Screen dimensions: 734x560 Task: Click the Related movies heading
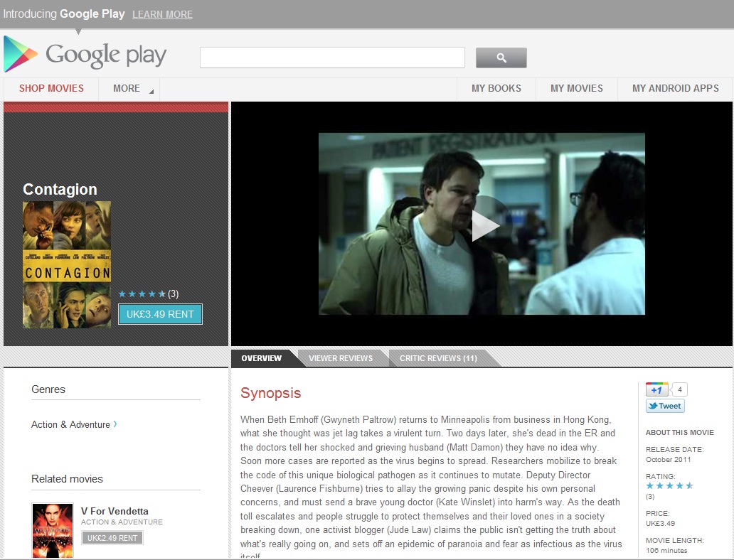(67, 479)
